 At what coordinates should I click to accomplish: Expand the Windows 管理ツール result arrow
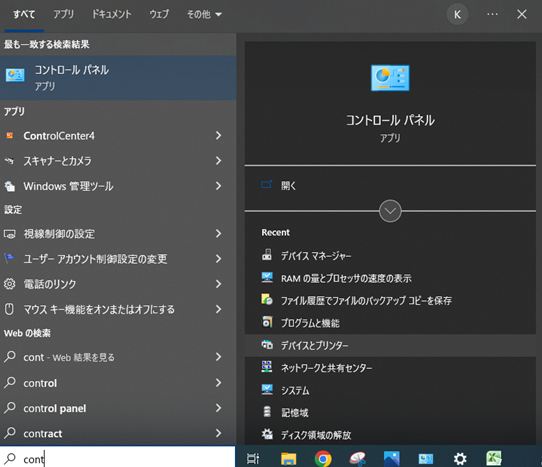tap(218, 186)
